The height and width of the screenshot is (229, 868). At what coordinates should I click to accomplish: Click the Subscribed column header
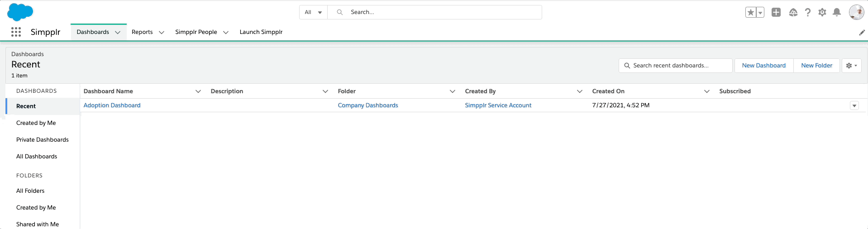735,91
